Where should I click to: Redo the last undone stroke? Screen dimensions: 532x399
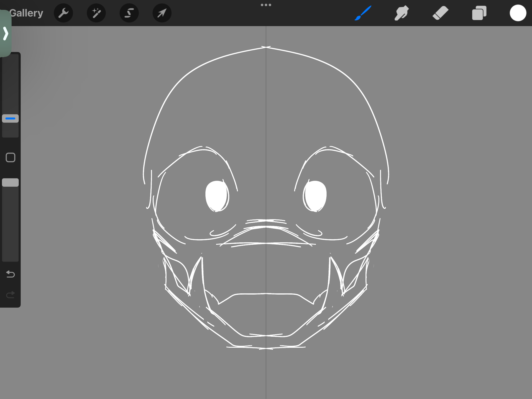(x=11, y=295)
